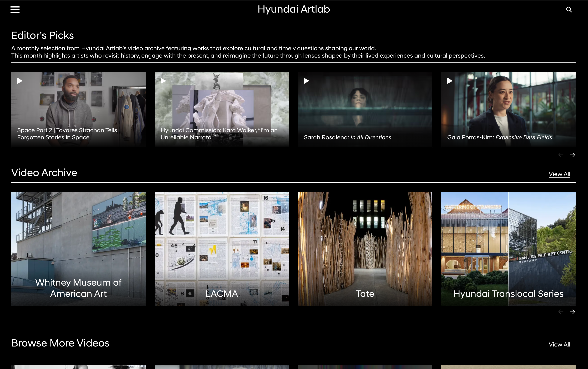Click the Browse More Videos heading
The width and height of the screenshot is (588, 369).
click(x=60, y=343)
